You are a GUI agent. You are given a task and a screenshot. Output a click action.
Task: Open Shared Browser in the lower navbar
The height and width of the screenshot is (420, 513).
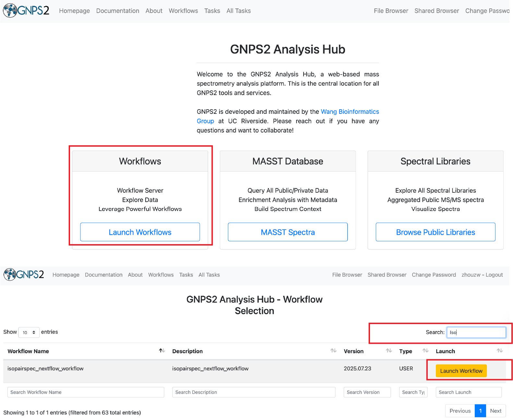[x=387, y=275]
